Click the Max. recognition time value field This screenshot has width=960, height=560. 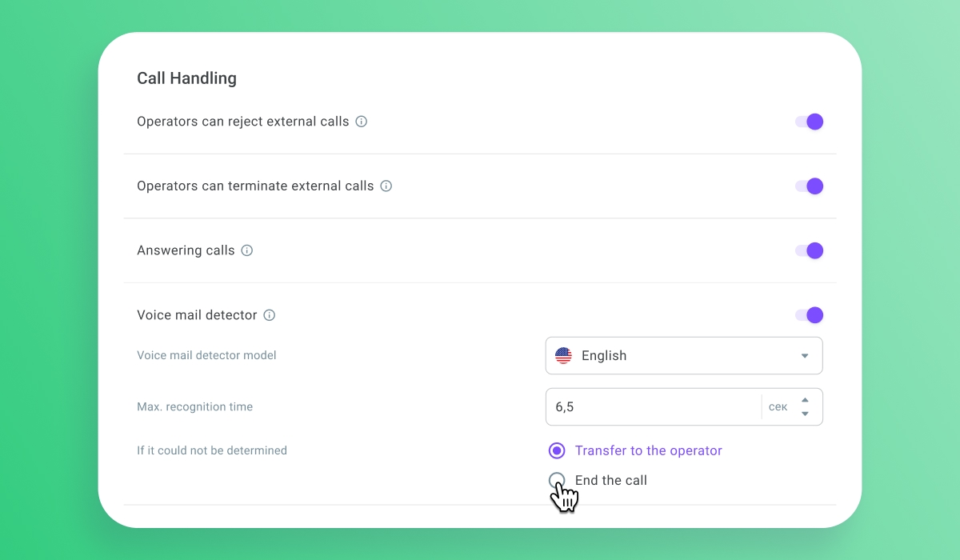[654, 407]
